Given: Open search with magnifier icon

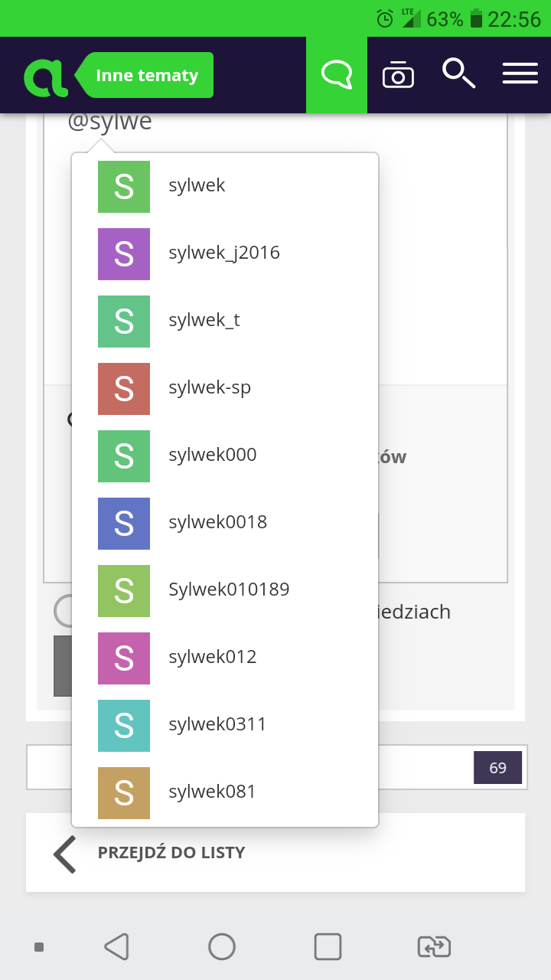Looking at the screenshot, I should [x=458, y=74].
